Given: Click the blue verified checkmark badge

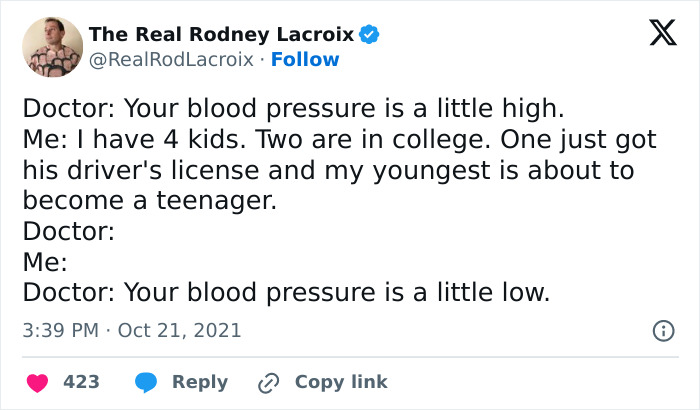Looking at the screenshot, I should click(x=370, y=35).
